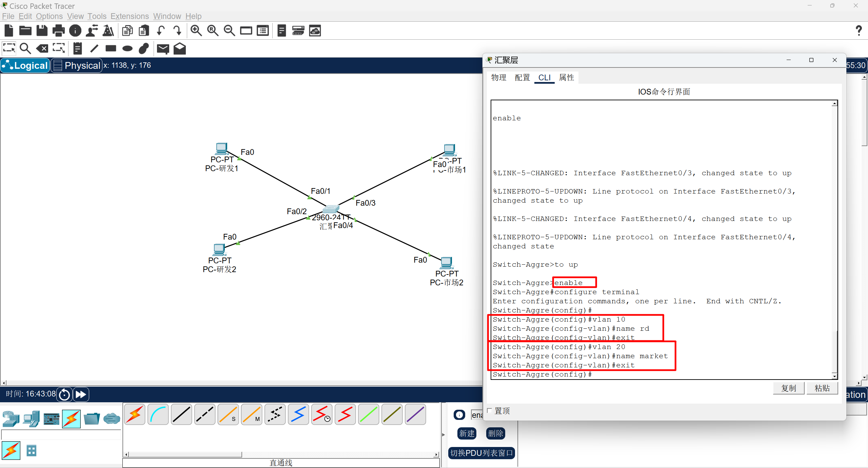The width and height of the screenshot is (868, 468).
Task: Redo the last undone action
Action: (x=177, y=31)
